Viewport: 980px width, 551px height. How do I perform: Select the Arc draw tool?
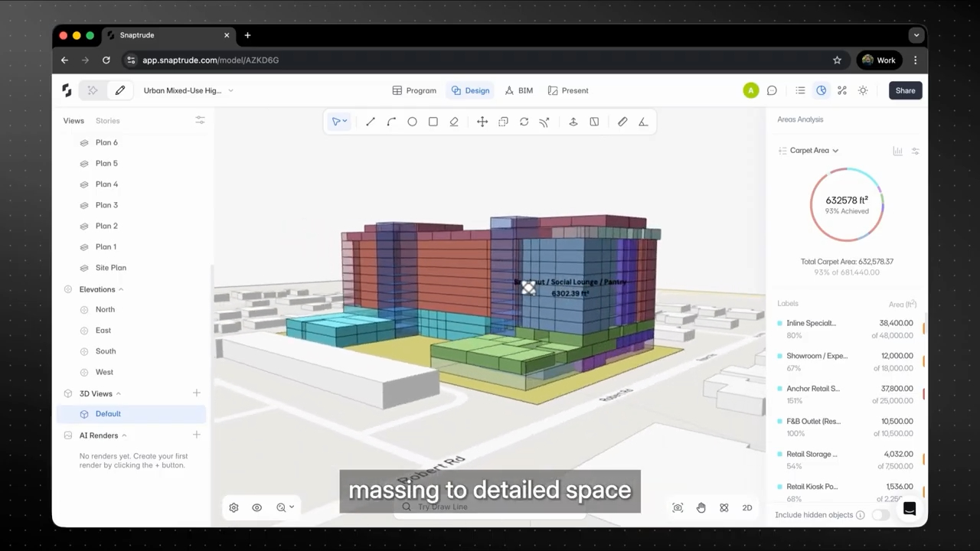391,122
